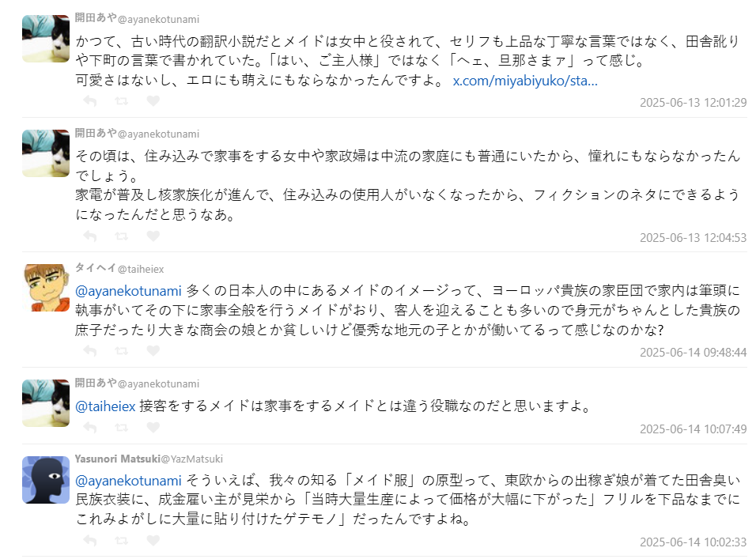The image size is (756, 559).
Task: Retweet the @taiheiex reply tweet at 10:07:49
Action: pos(122,427)
